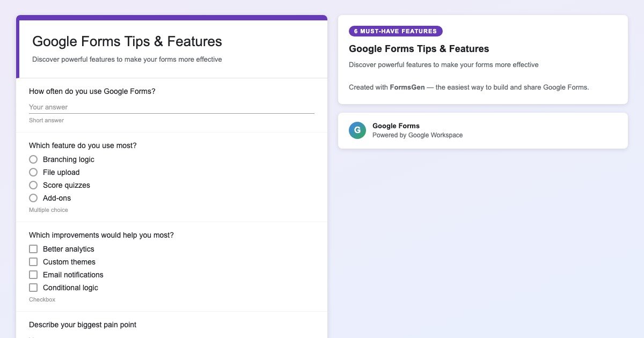The image size is (644, 338).
Task: Click the "Multiple choice" helper label
Action: click(x=48, y=210)
